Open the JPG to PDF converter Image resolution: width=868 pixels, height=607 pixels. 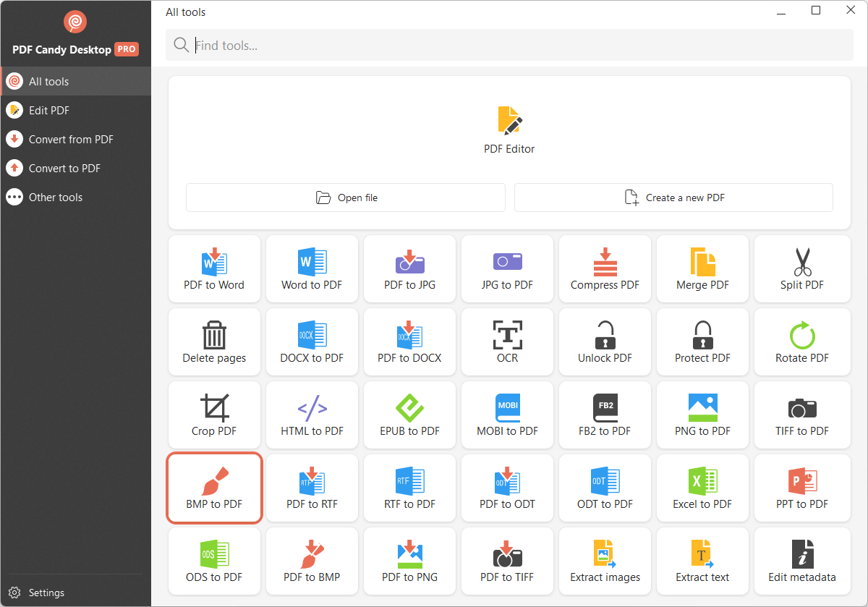coord(507,268)
